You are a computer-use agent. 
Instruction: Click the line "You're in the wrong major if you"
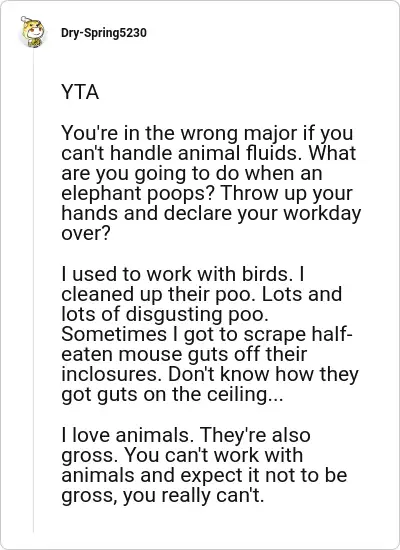coord(207,134)
